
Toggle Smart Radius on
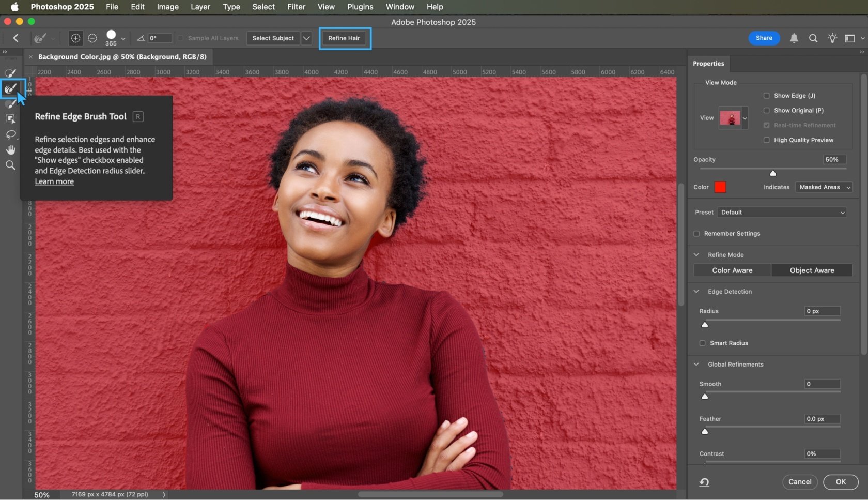coord(703,343)
